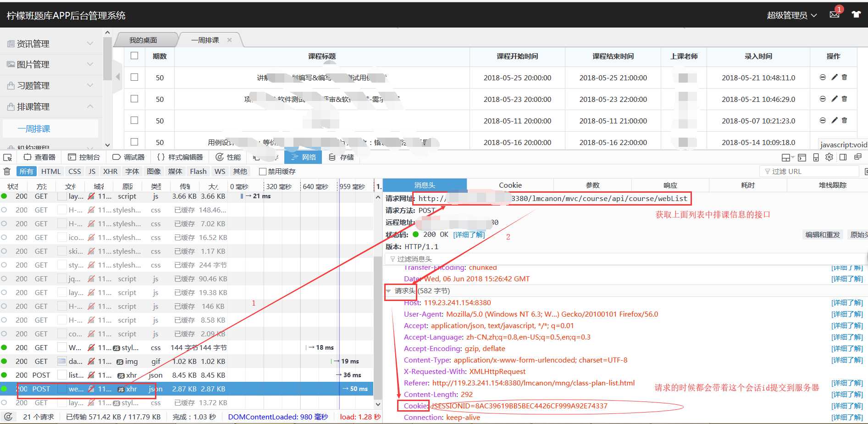Screen dimensions: 868x424
Task: Check the 2018-05-25 20:00:00 course row checkbox
Action: pyautogui.click(x=134, y=77)
